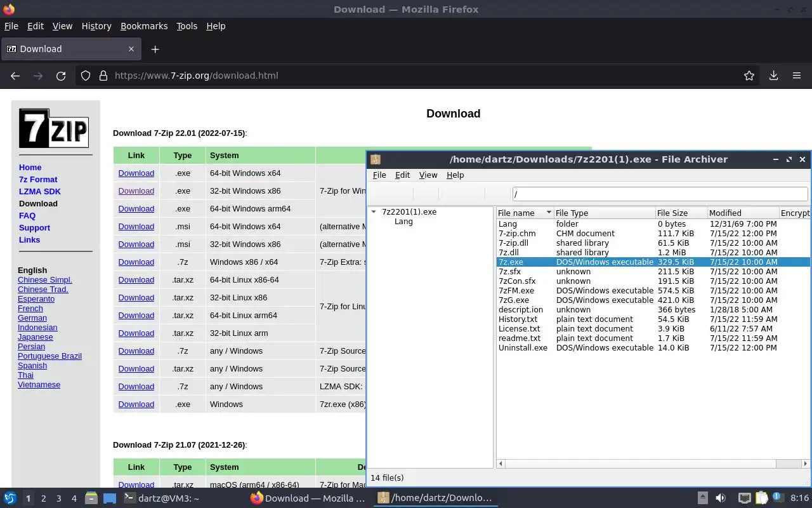Open the Firefox downloads panel

[x=773, y=76]
